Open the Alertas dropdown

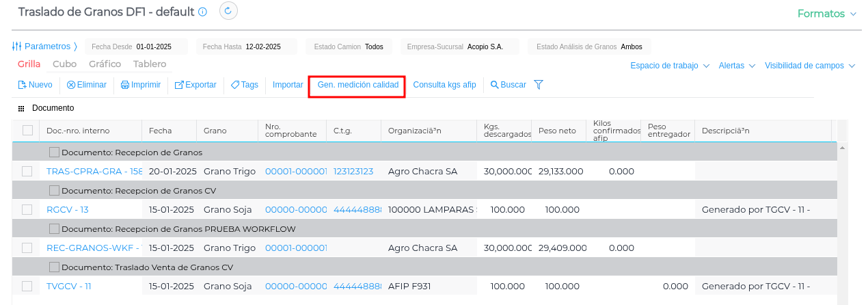[x=737, y=66]
